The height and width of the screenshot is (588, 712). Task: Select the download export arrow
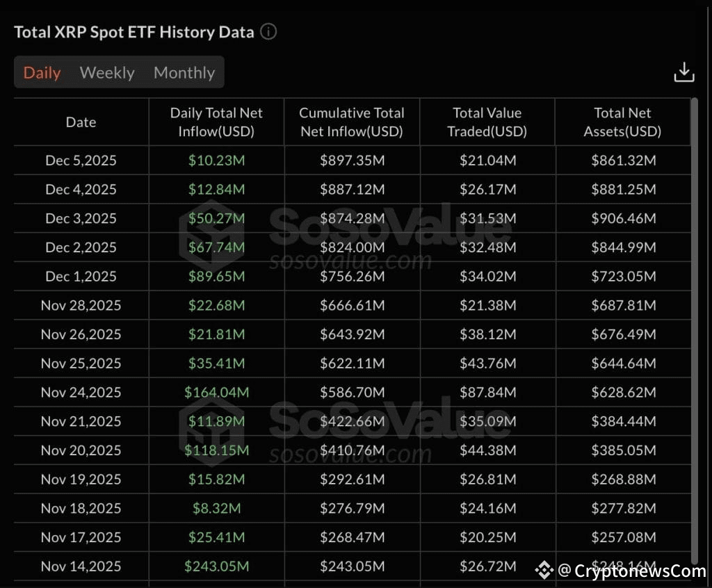(x=684, y=72)
